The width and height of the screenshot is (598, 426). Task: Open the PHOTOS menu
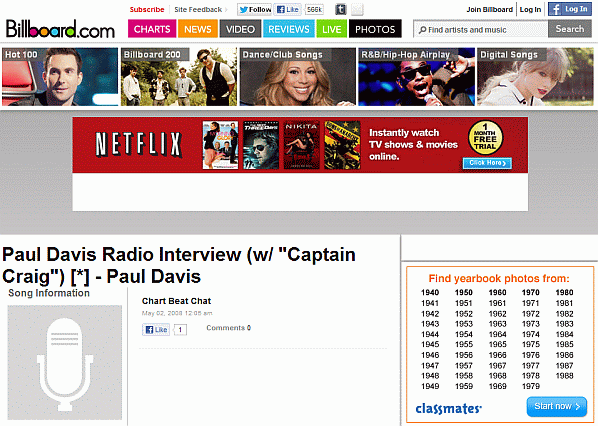(x=375, y=29)
